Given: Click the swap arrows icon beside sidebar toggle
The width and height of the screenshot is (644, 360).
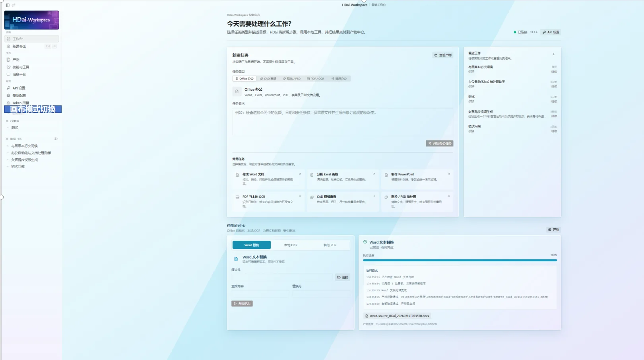Looking at the screenshot, I should click(14, 5).
